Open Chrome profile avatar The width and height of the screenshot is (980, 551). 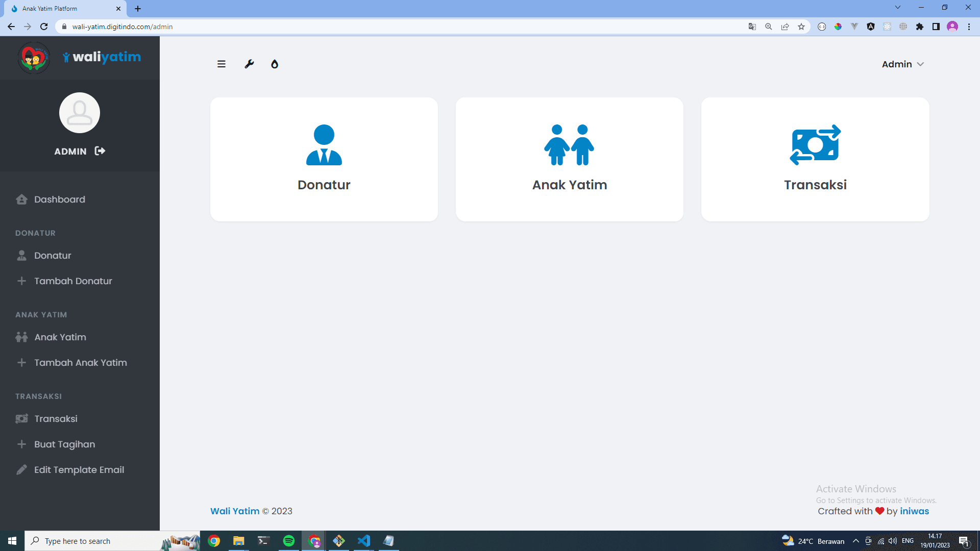(x=952, y=27)
